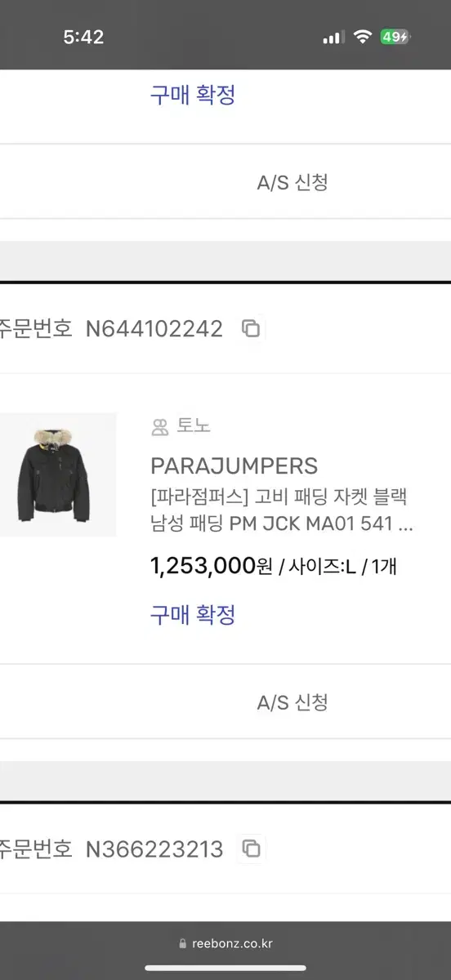Request A/S for the Parajumpers order
The height and width of the screenshot is (980, 451).
[x=292, y=702]
